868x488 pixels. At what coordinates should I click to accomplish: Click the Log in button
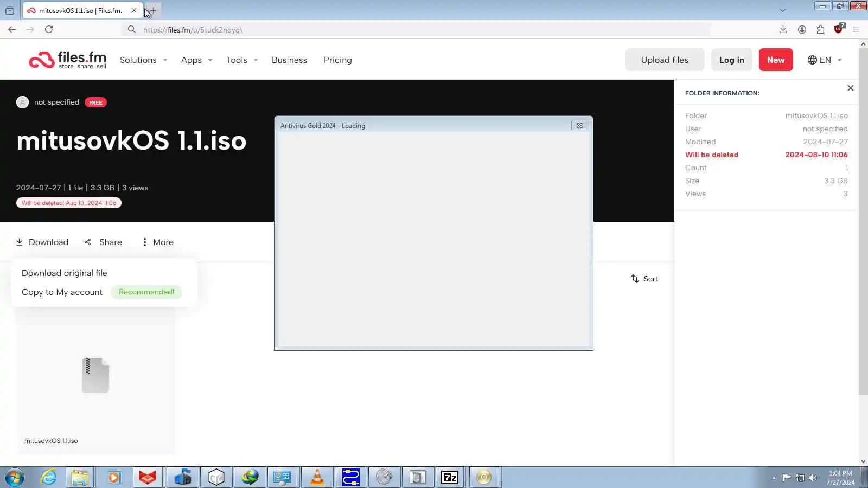[x=731, y=60]
